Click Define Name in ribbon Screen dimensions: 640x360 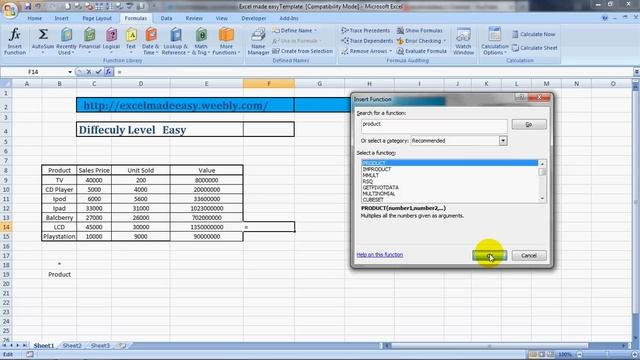pyautogui.click(x=294, y=31)
